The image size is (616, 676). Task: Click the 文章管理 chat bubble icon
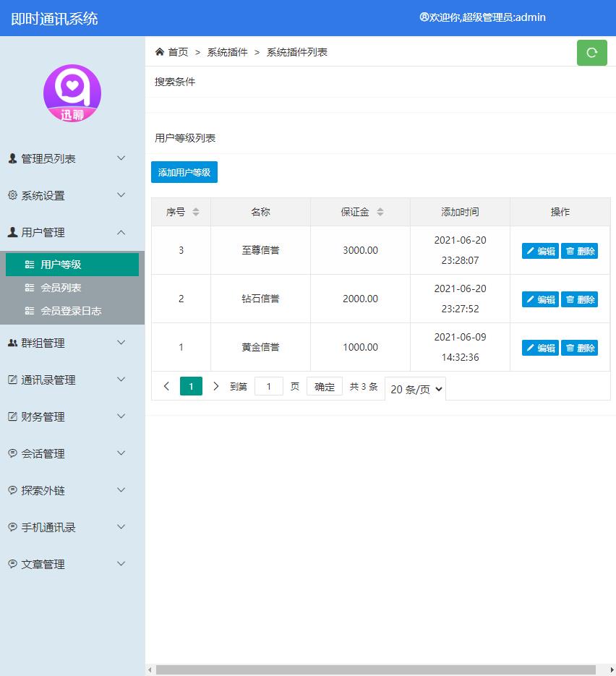click(x=12, y=564)
